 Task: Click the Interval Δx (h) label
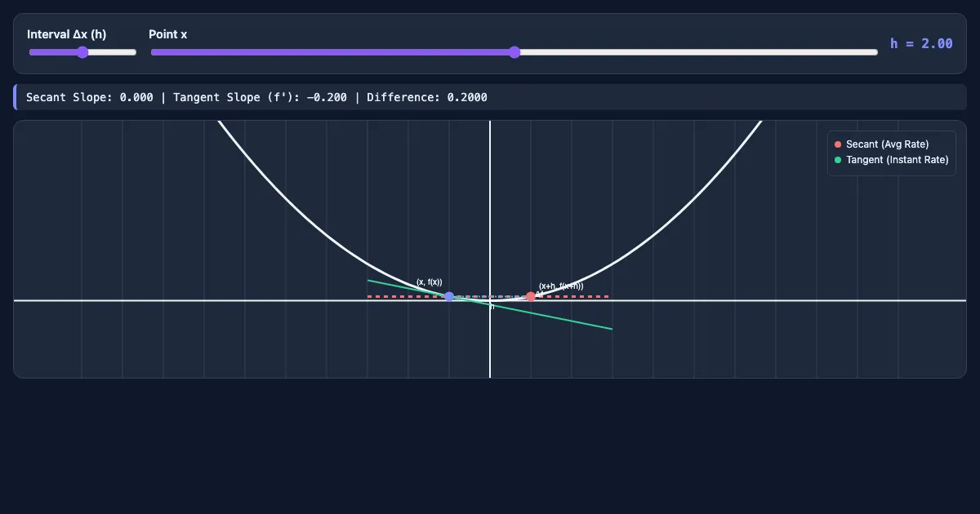click(x=67, y=34)
